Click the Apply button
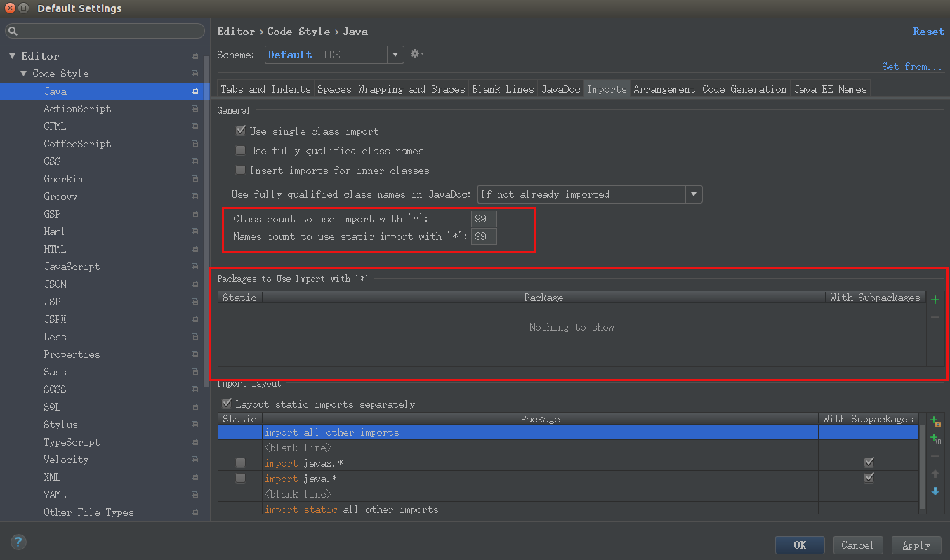Viewport: 950px width, 560px height. point(916,545)
